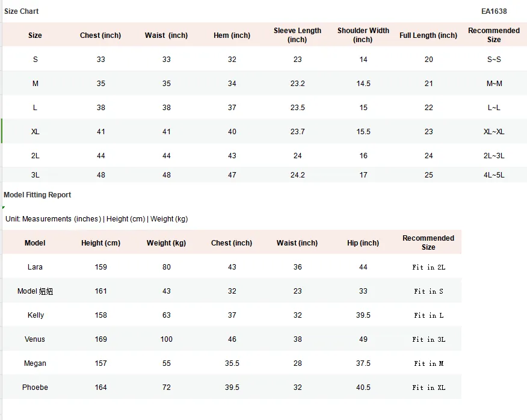Select the Fit in 2L cell

pos(428,267)
